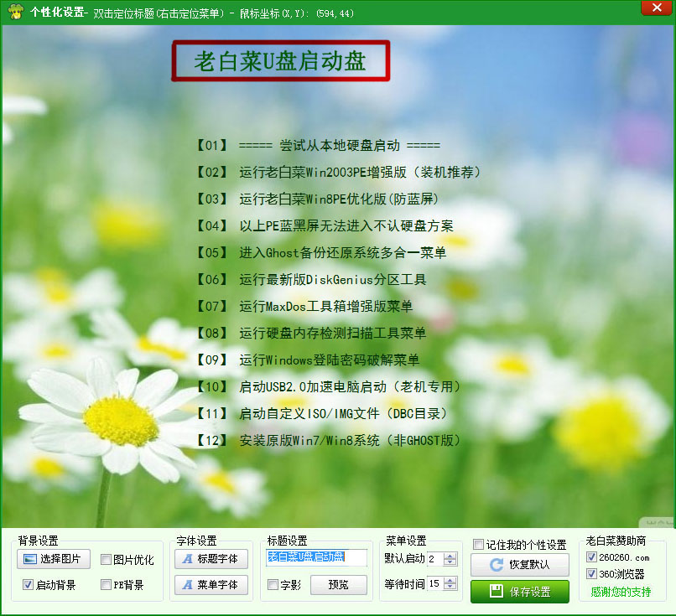The height and width of the screenshot is (616, 676).
Task: Click the title text input field
Action: click(x=317, y=557)
